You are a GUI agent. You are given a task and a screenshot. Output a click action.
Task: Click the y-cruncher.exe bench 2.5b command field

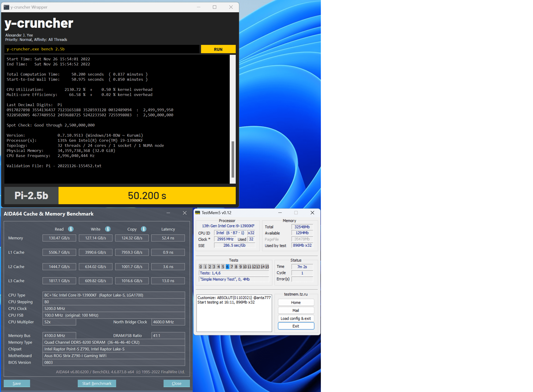point(102,49)
